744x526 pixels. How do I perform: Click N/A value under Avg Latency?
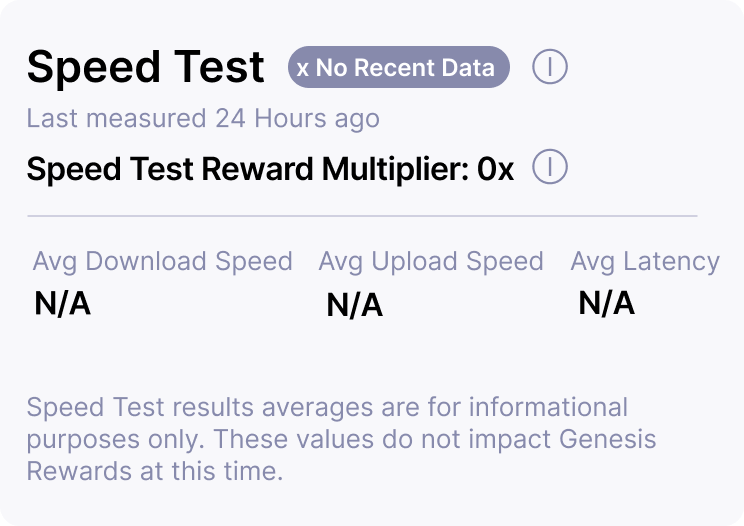(x=607, y=302)
